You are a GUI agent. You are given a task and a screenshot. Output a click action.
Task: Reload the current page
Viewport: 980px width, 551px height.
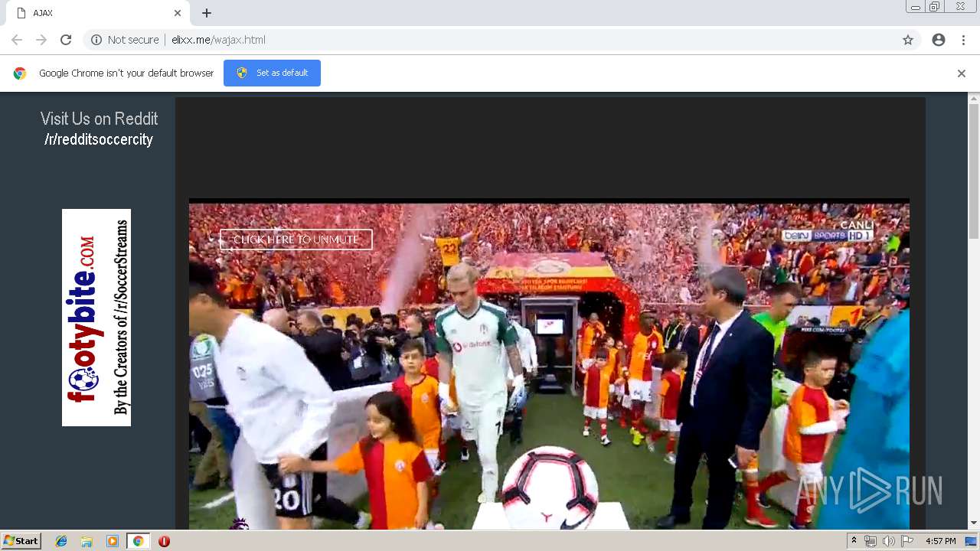pos(66,40)
